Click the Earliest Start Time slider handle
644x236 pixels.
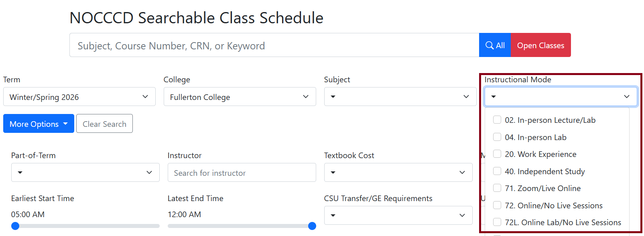(15, 226)
